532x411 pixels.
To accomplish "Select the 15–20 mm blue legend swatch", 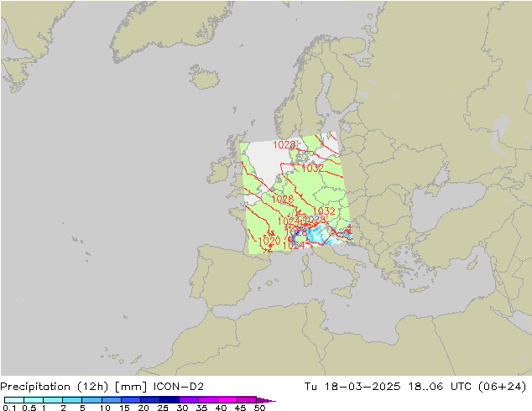I will click(131, 400).
